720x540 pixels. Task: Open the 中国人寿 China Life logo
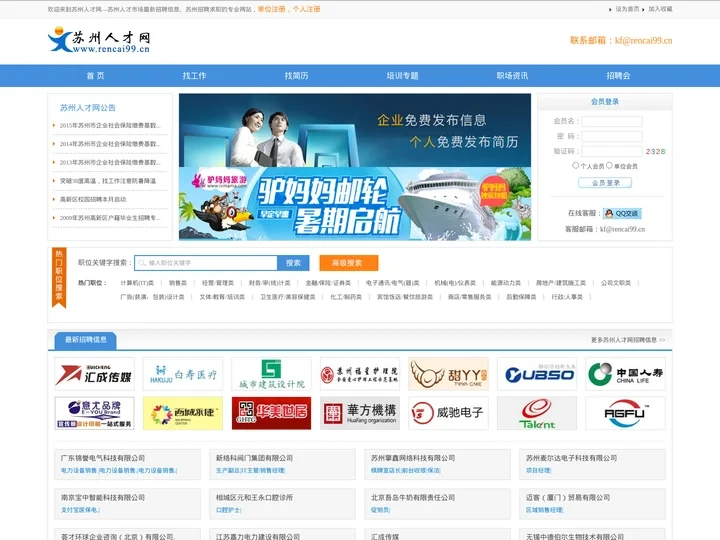[625, 374]
